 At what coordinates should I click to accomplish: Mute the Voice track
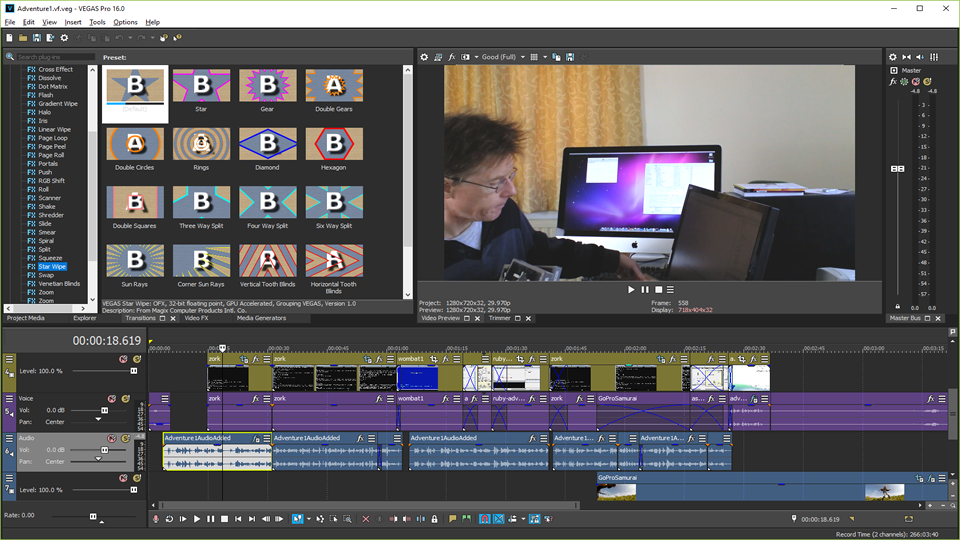pos(112,399)
